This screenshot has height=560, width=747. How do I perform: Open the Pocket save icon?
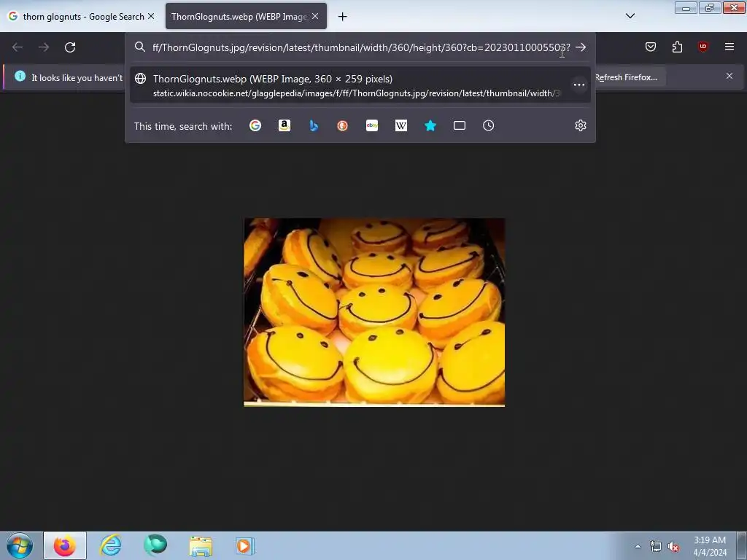click(x=650, y=47)
